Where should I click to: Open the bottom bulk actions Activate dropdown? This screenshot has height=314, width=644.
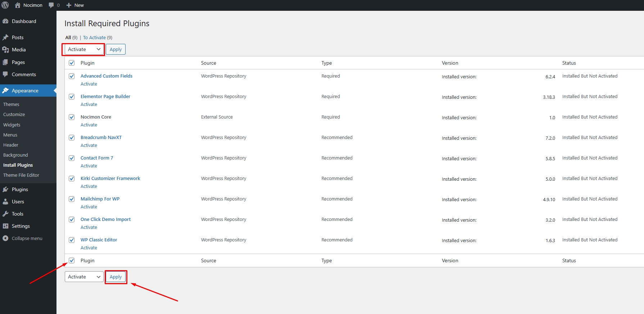[84, 277]
